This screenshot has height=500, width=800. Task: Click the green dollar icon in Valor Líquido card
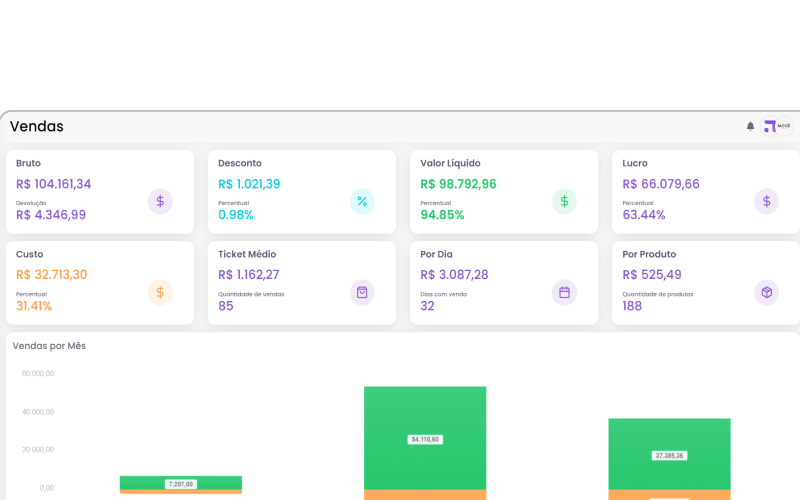click(564, 202)
